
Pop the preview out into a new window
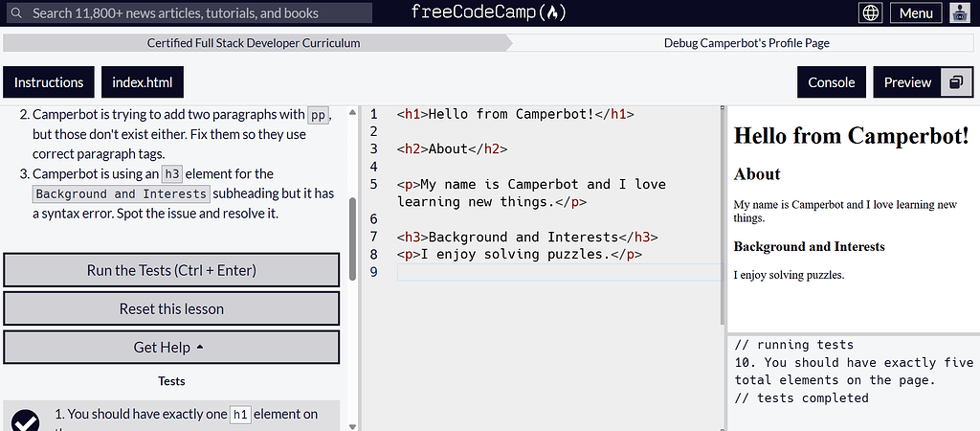(956, 82)
